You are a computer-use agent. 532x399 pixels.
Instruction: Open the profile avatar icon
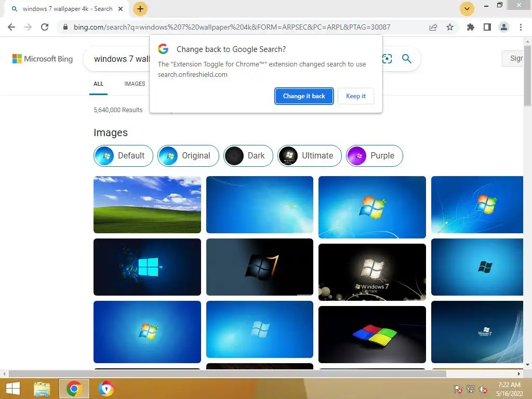point(504,27)
